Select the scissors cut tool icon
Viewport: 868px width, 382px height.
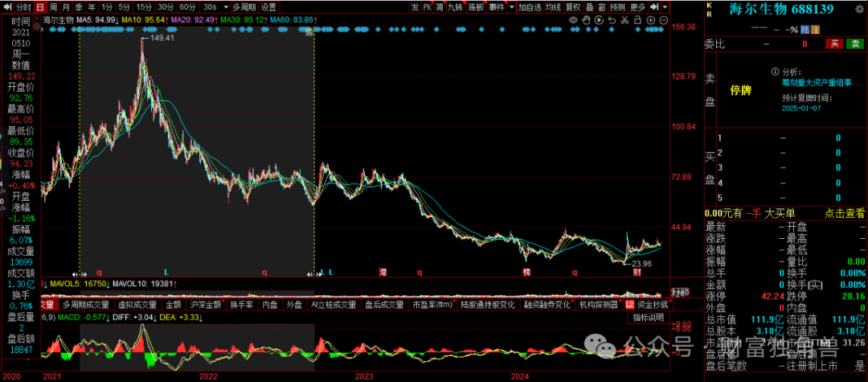624,19
